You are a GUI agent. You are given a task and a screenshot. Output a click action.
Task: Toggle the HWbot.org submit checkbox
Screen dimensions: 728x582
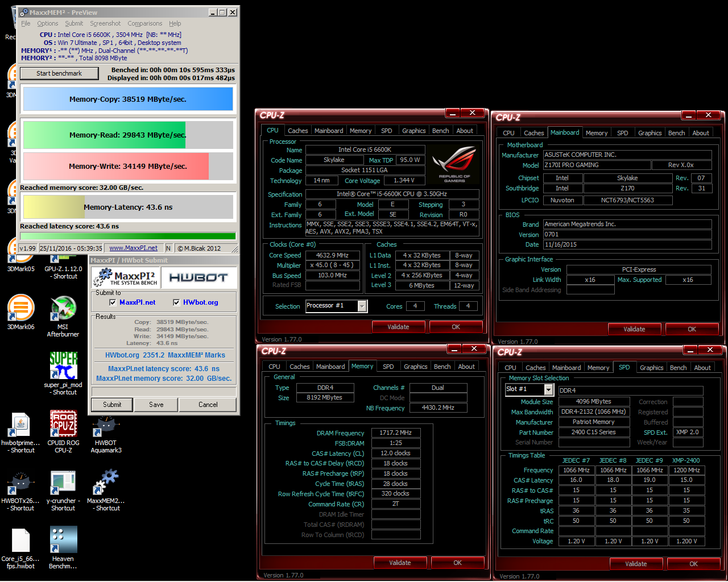pos(176,302)
